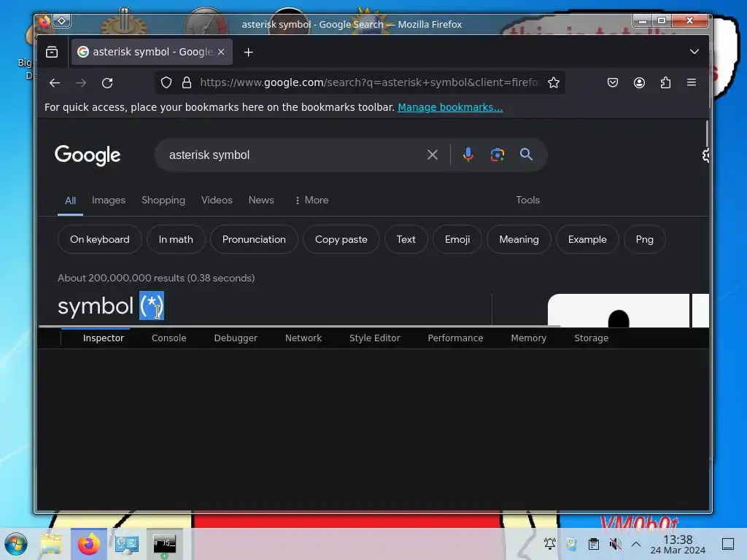Open tracking protection shield icon
The width and height of the screenshot is (747, 560).
[x=166, y=82]
